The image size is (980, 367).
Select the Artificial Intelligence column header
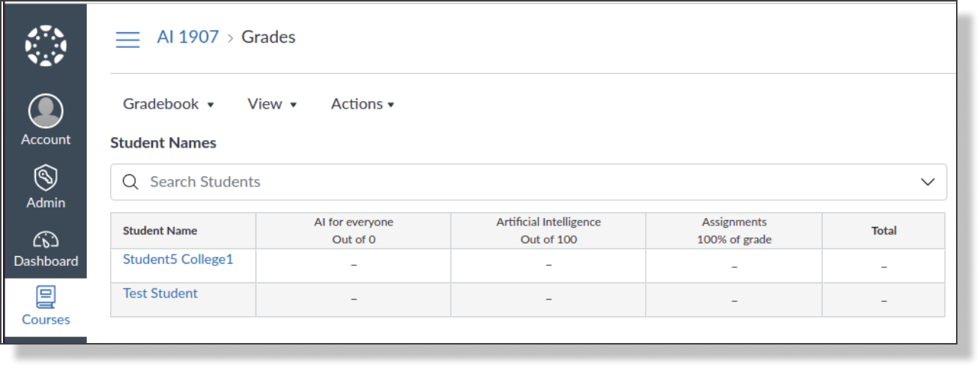[x=548, y=231]
